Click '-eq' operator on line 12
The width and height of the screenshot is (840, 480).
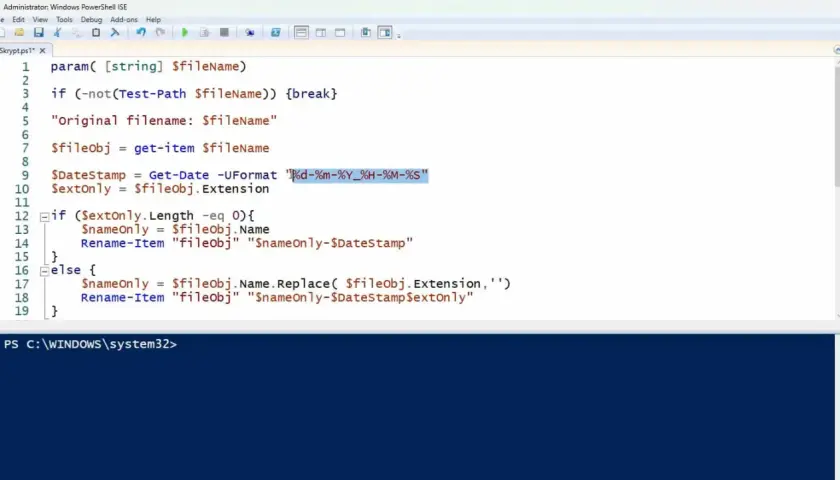213,216
